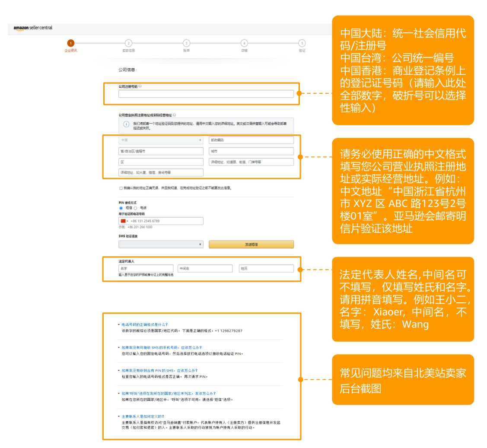Select step 2 卖家信息 circle
The width and height of the screenshot is (487, 448).
128,43
